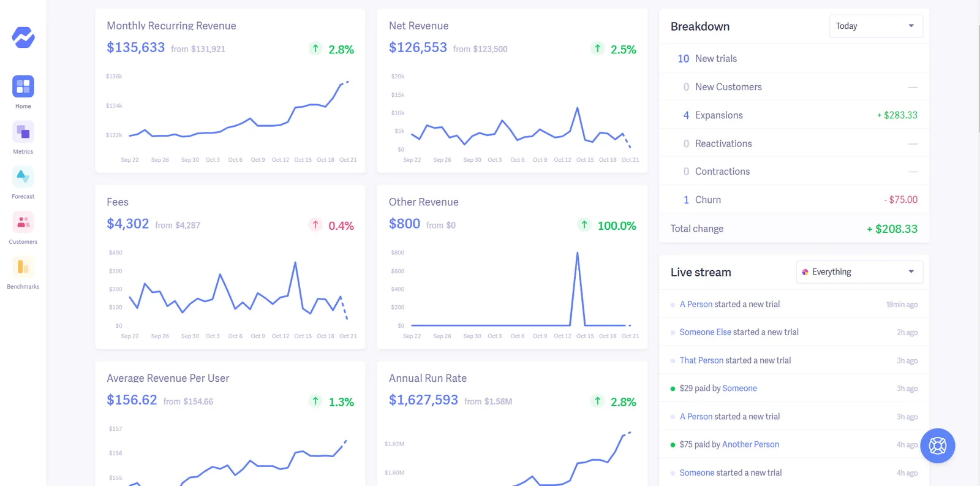
Task: Open the Home sidebar icon
Action: coord(23,86)
